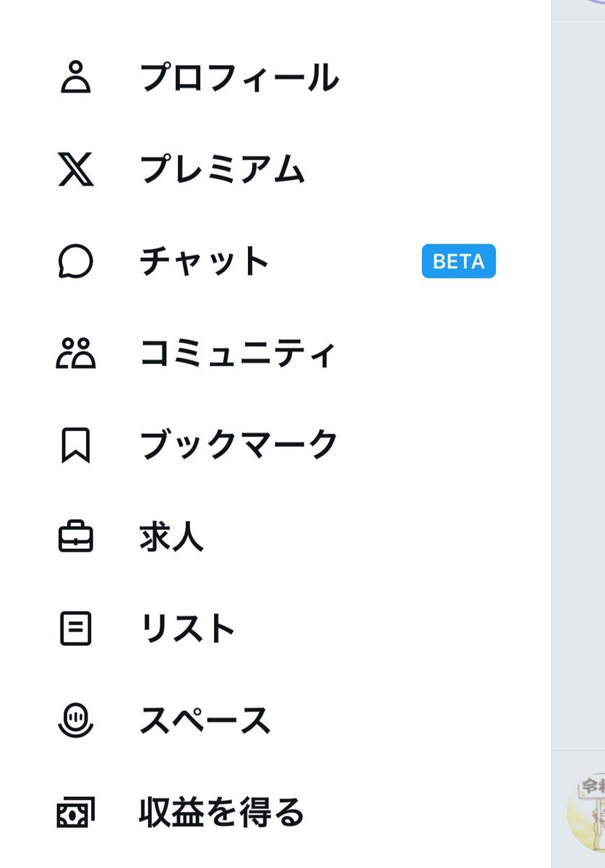Click the Spaces microphone icon
The width and height of the screenshot is (605, 868).
[75, 720]
